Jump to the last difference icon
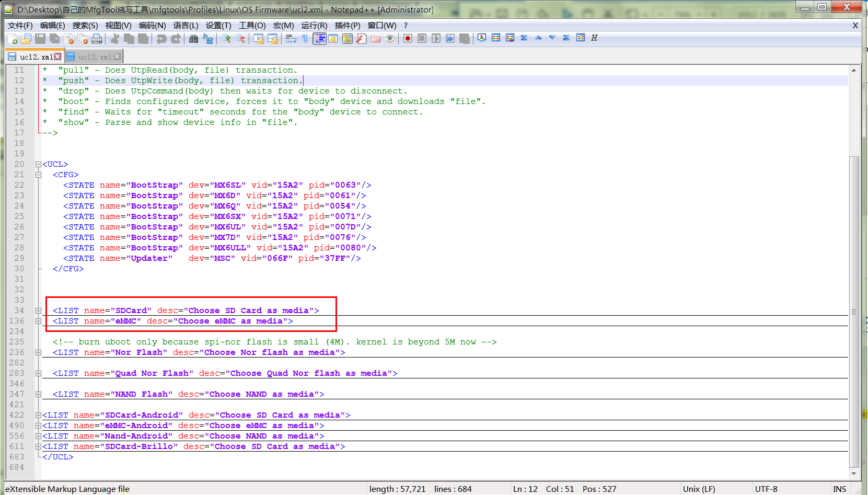Image resolution: width=868 pixels, height=495 pixels. click(x=566, y=38)
